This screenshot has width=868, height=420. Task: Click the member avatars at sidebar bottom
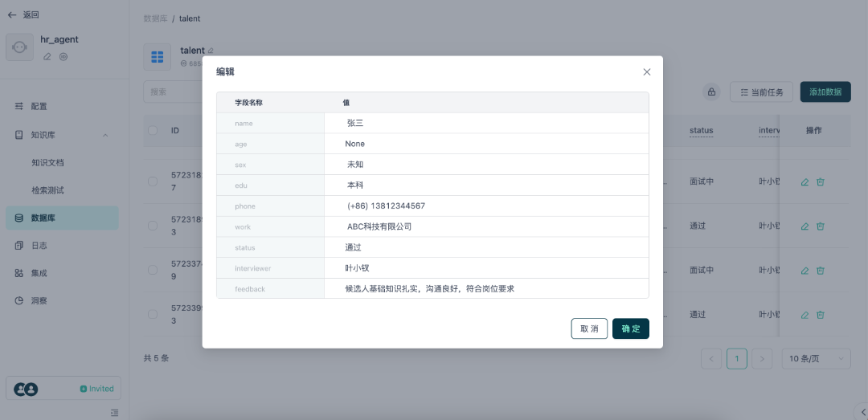(x=26, y=389)
